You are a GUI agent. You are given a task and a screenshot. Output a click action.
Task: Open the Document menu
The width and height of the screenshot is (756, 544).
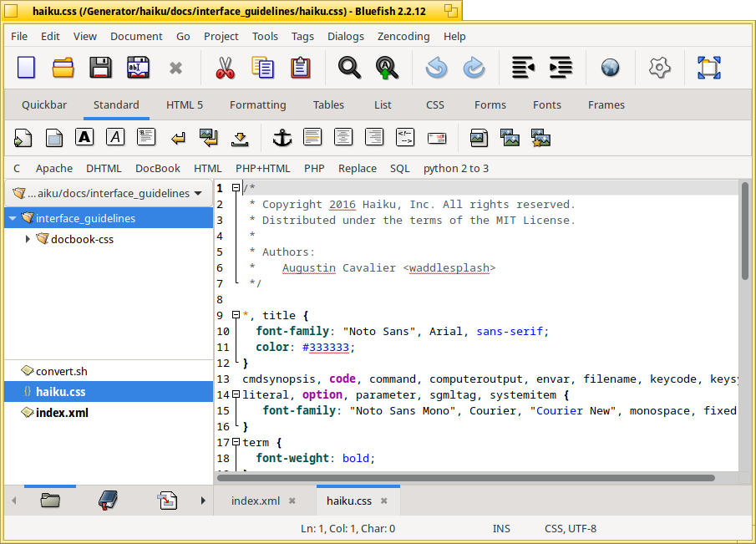pyautogui.click(x=136, y=37)
